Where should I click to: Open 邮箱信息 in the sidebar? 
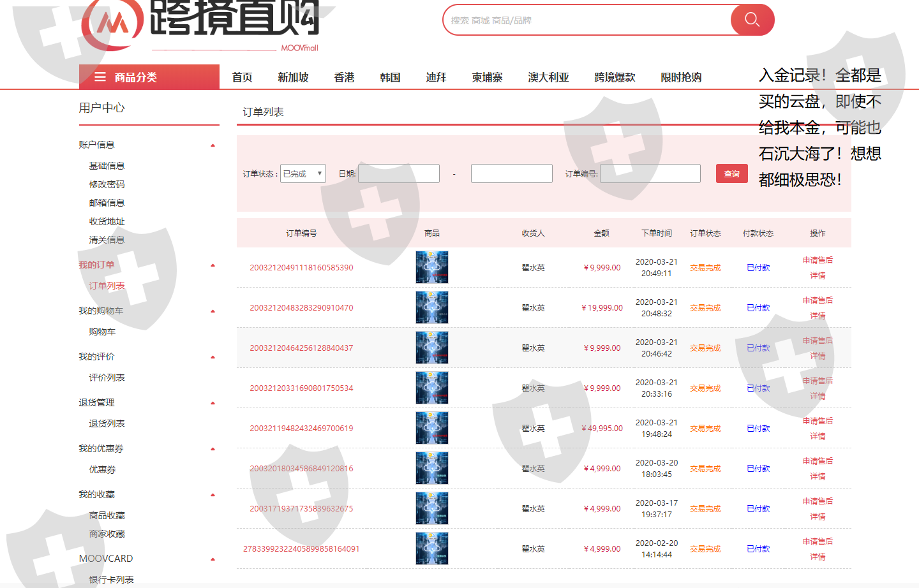[x=107, y=203]
